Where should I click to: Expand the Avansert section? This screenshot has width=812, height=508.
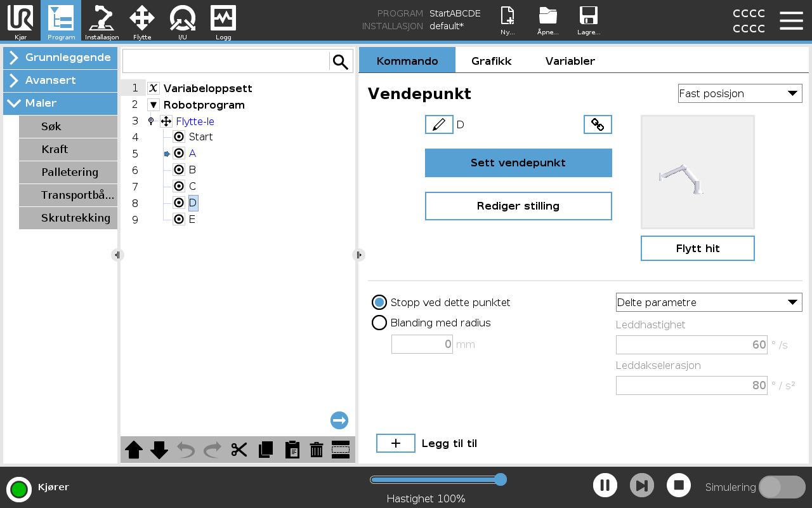pyautogui.click(x=60, y=81)
